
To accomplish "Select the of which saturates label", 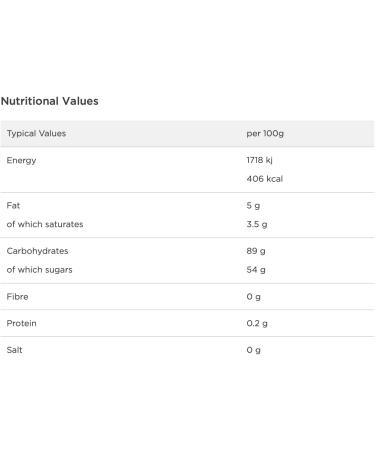I will tap(45, 224).
